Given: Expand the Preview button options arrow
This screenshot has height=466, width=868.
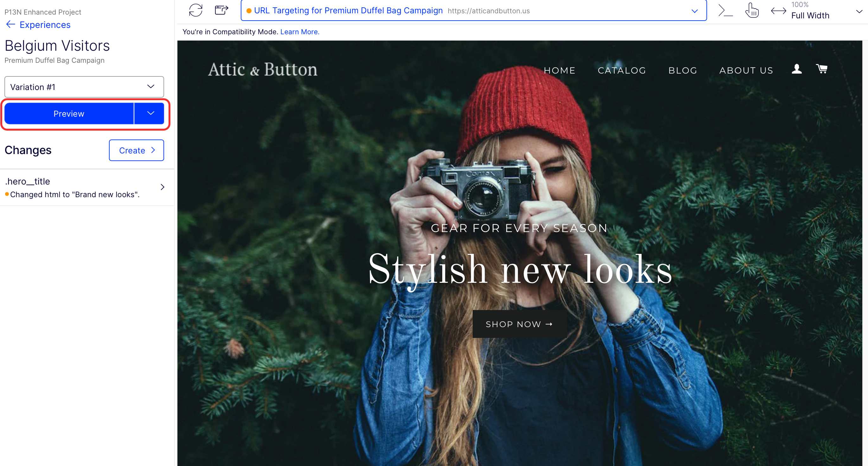Looking at the screenshot, I should click(x=150, y=113).
